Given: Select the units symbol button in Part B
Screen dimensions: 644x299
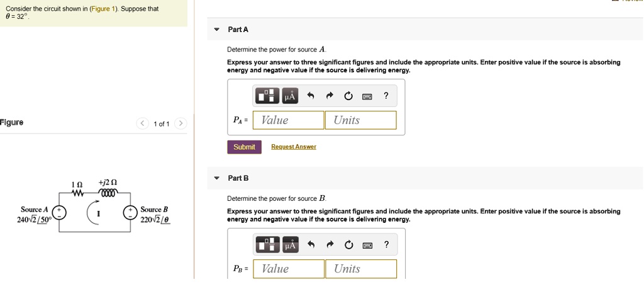Looking at the screenshot, I should (289, 245).
